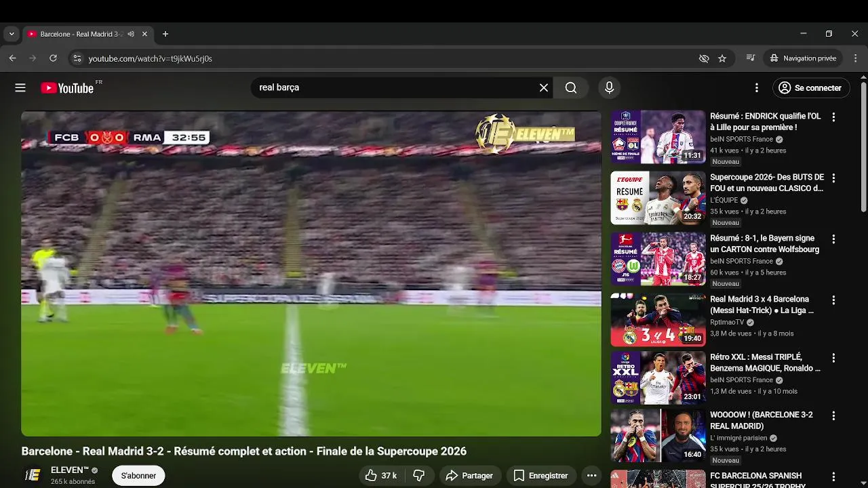
Task: Open options menu for Real Madrid 3 x 4 video
Action: click(833, 300)
